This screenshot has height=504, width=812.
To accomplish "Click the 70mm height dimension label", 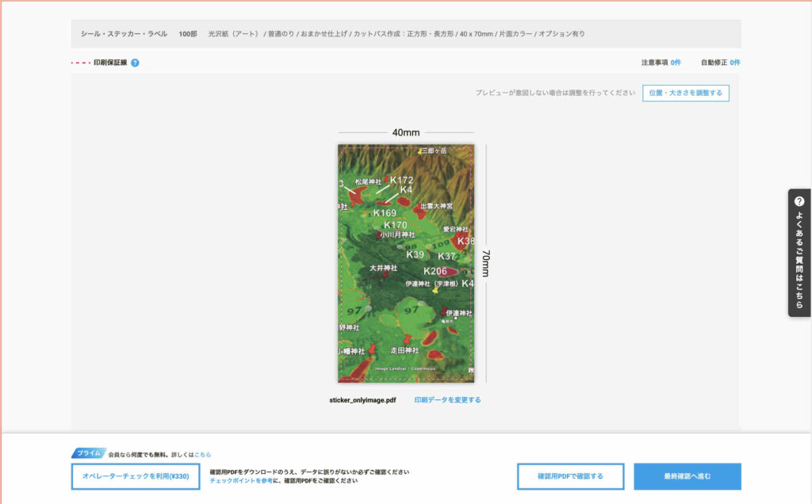I will point(486,263).
